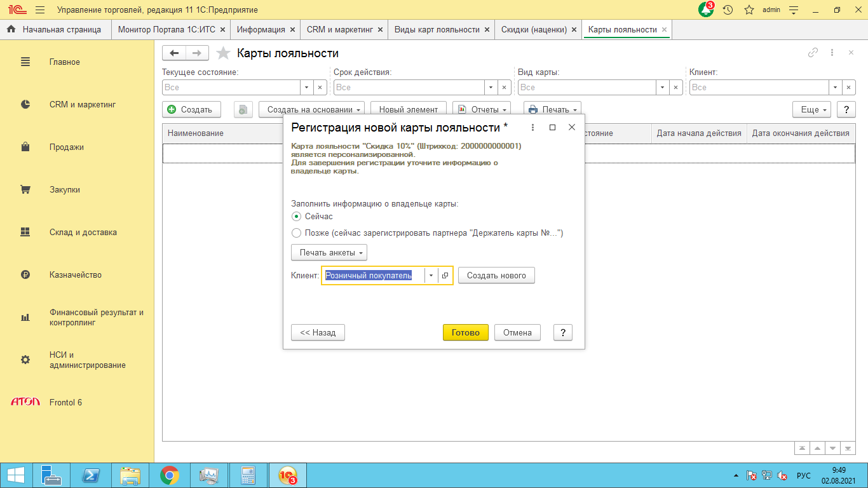Click the Склад и доставка grid icon

click(25, 233)
